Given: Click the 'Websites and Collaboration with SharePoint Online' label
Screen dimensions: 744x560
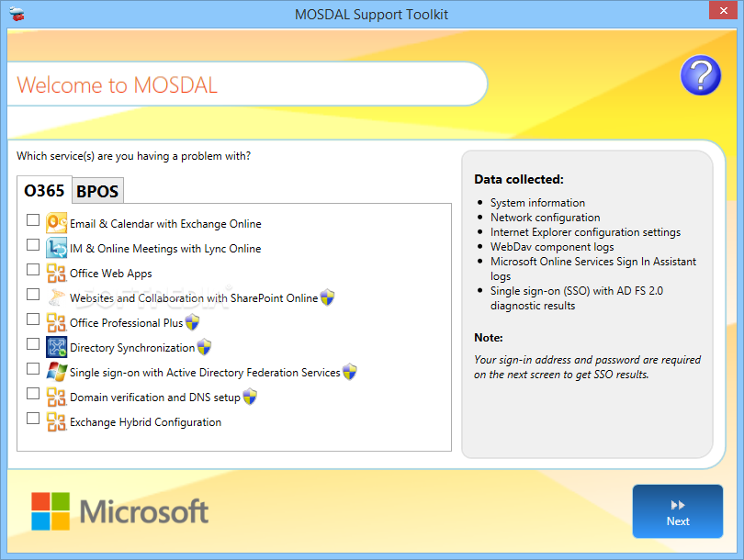Looking at the screenshot, I should click(x=194, y=298).
